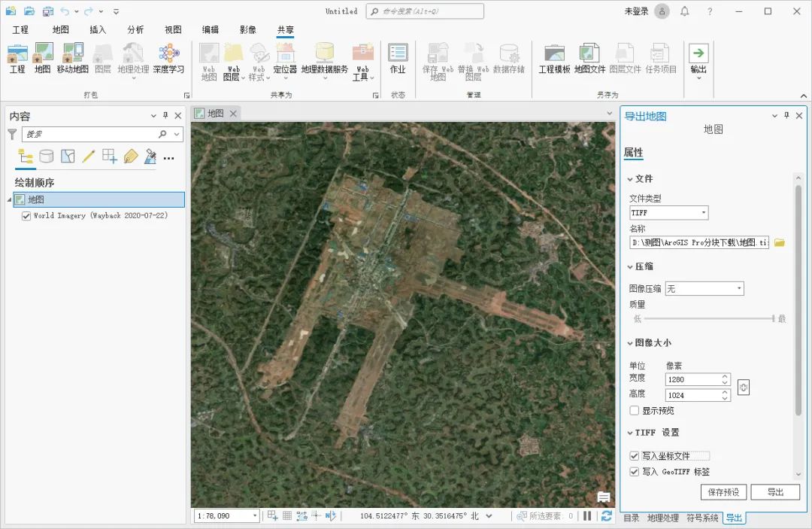Click the lock aspect ratio icon
This screenshot has width=812, height=529.
coord(744,387)
